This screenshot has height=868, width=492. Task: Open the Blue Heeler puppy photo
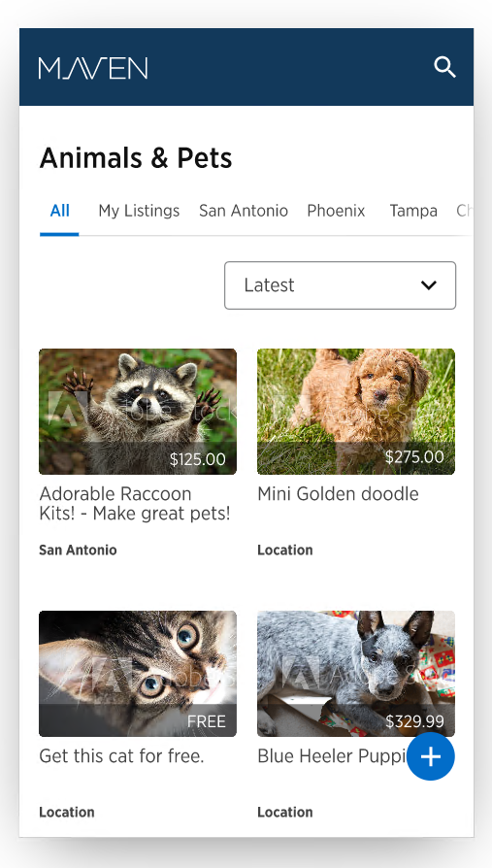[x=356, y=674]
